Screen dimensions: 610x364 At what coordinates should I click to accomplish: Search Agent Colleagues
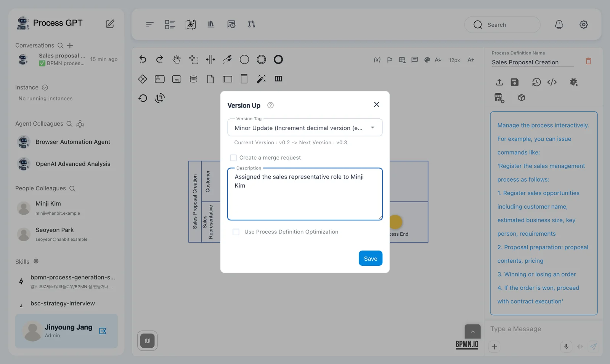(x=69, y=124)
